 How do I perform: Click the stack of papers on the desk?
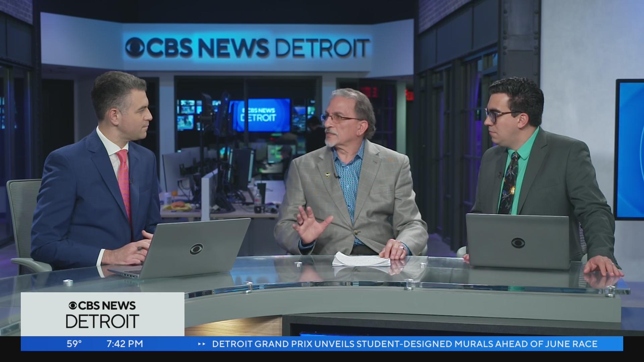click(x=361, y=259)
